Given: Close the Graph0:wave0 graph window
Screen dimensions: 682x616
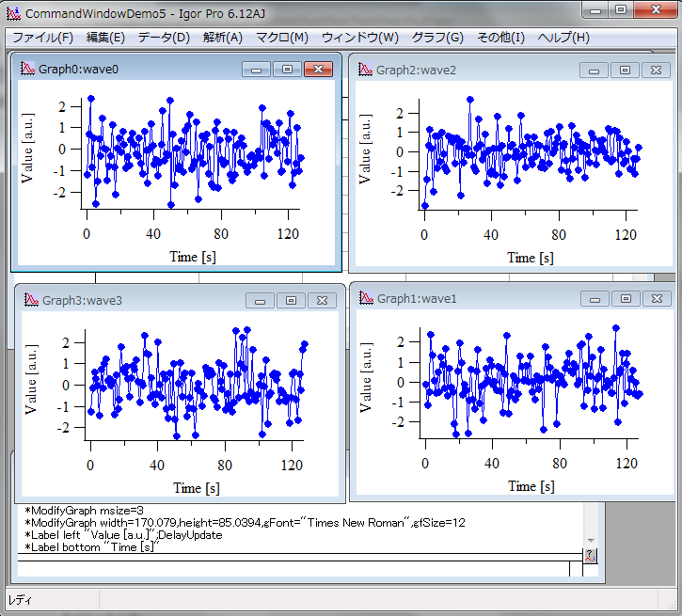Looking at the screenshot, I should coord(319,70).
